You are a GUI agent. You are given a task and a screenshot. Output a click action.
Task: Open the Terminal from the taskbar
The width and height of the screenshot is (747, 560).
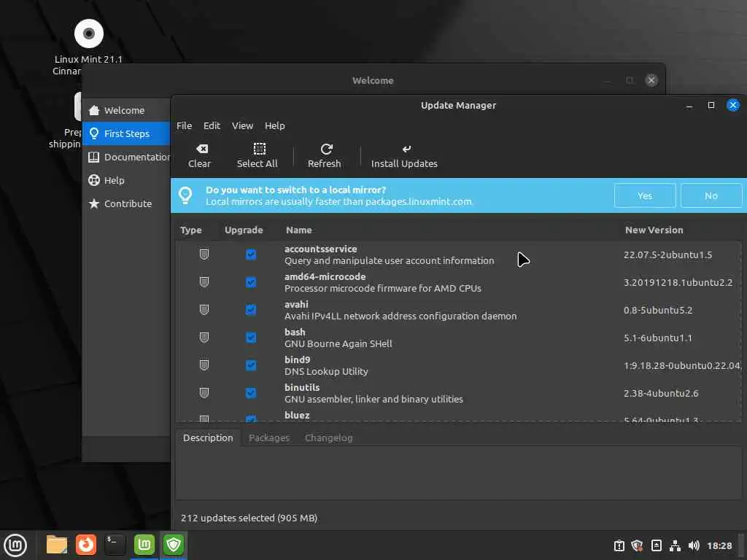(x=115, y=545)
